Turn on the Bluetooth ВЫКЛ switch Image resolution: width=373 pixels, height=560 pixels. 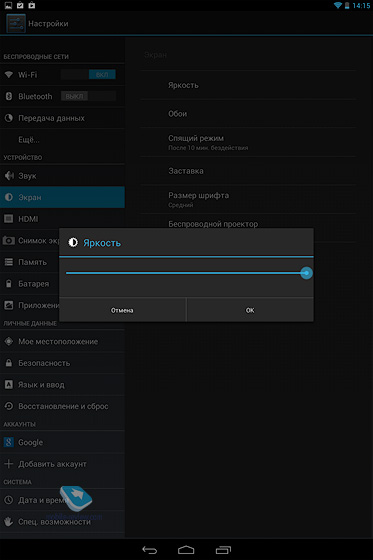tap(88, 96)
